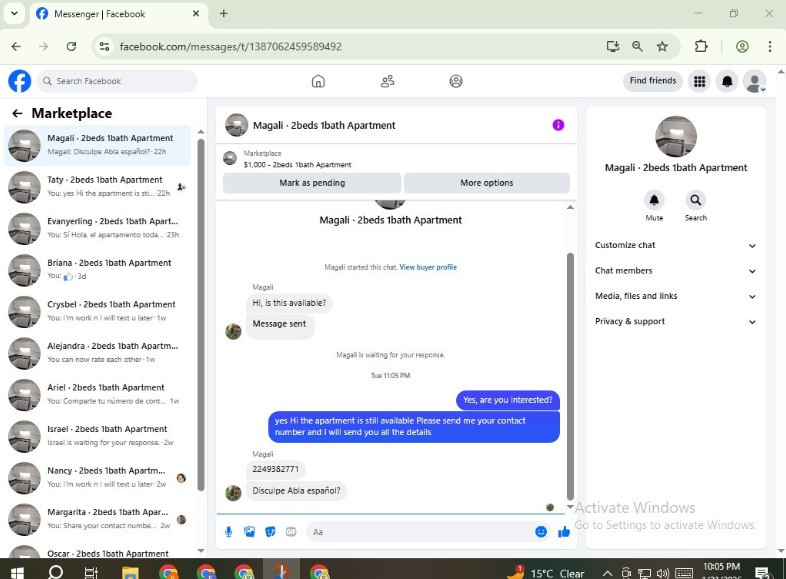Open the Facebook menu grid icon
Screen dimensions: 786x579
[x=699, y=81]
